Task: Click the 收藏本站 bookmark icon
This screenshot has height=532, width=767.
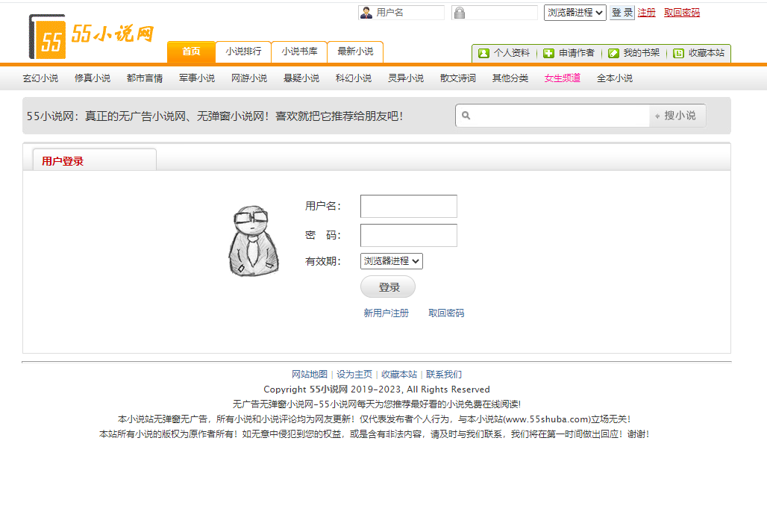Action: pyautogui.click(x=677, y=53)
